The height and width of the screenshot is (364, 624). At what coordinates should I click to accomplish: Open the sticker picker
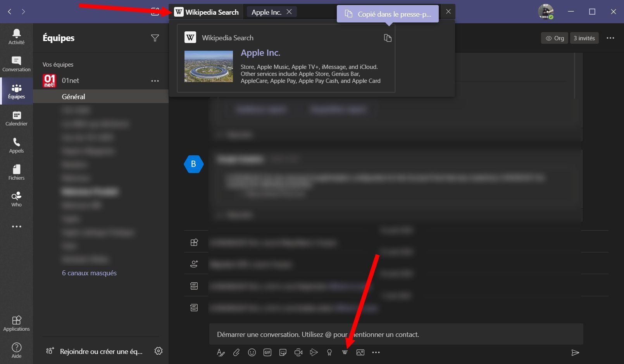283,352
